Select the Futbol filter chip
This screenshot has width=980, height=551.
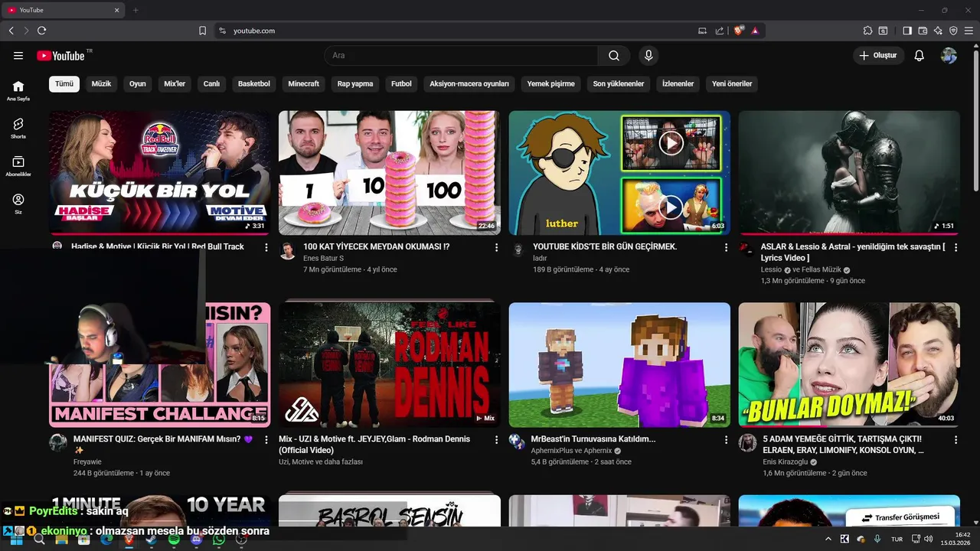401,83
